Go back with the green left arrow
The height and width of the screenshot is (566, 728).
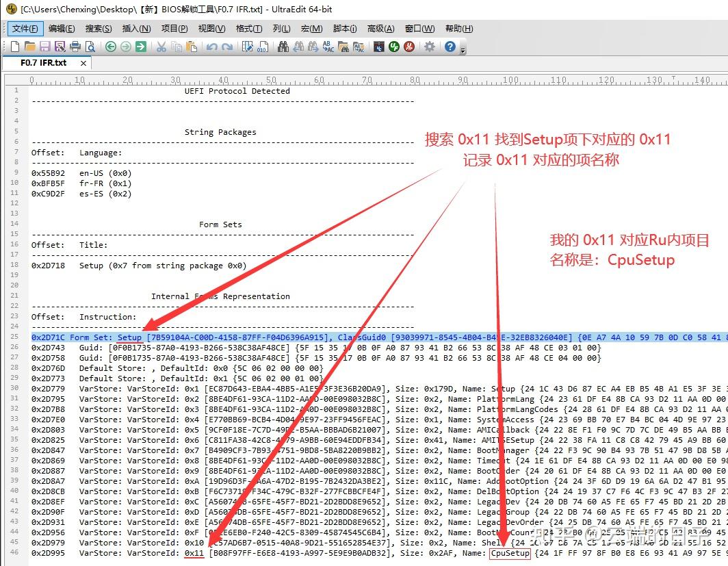[x=111, y=47]
